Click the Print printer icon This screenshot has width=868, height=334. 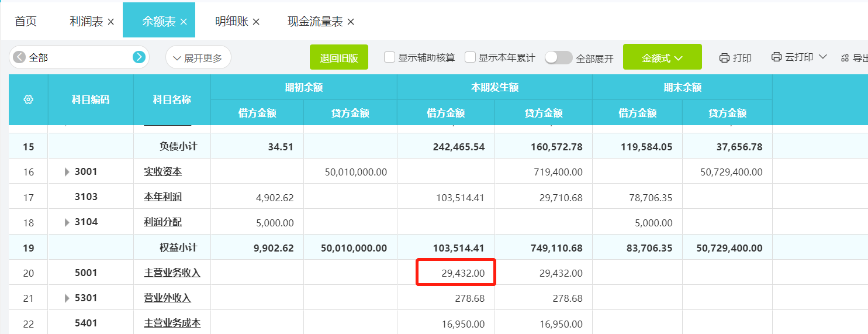[724, 58]
